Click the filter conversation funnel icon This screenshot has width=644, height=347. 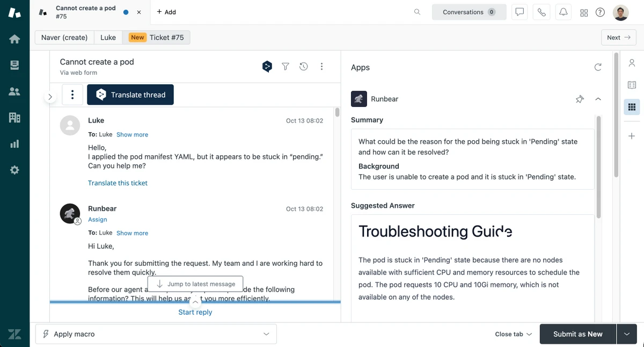286,67
